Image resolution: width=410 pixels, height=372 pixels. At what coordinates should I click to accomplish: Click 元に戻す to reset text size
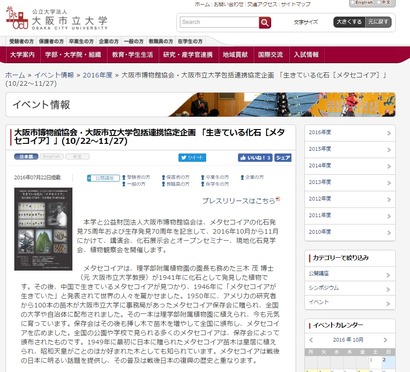coord(378,22)
